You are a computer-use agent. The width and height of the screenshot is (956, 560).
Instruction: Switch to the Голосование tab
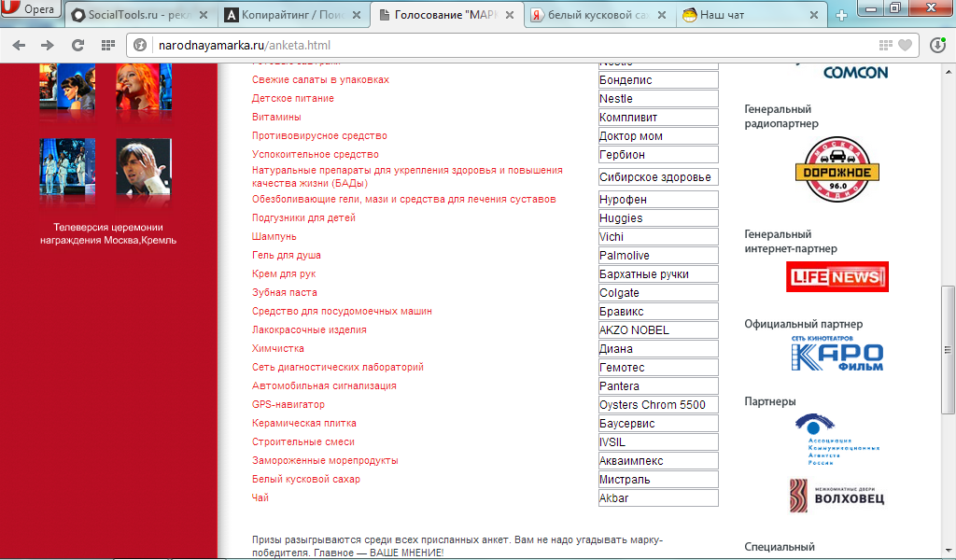446,15
